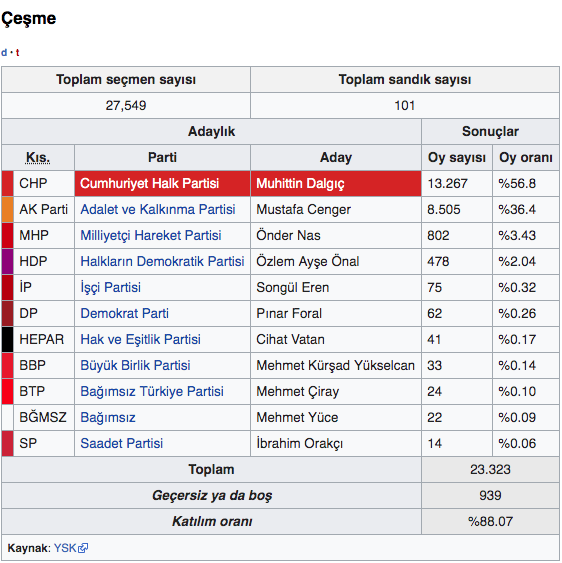Open Bağımsız link in party column

(108, 417)
